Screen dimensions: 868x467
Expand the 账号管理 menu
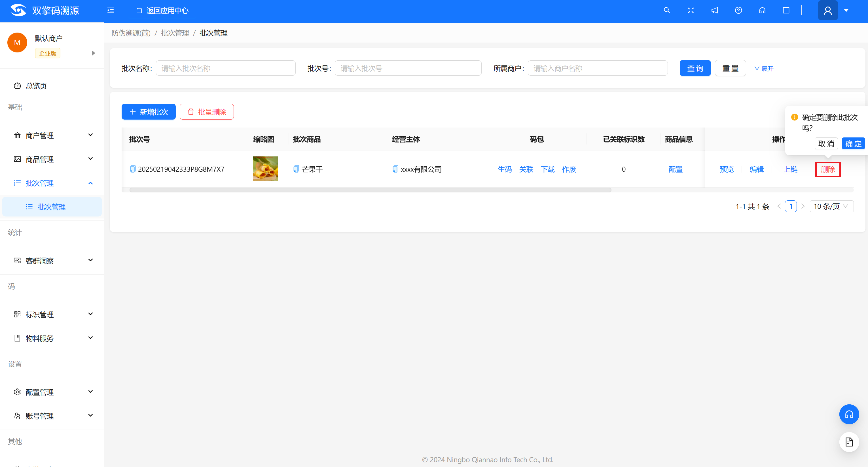52,416
